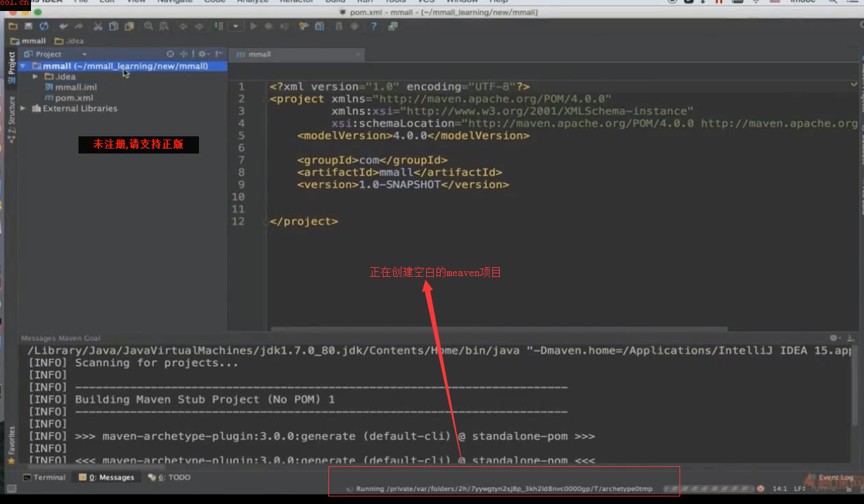Click the Cut scissors icon
864x504 pixels.
[97, 26]
